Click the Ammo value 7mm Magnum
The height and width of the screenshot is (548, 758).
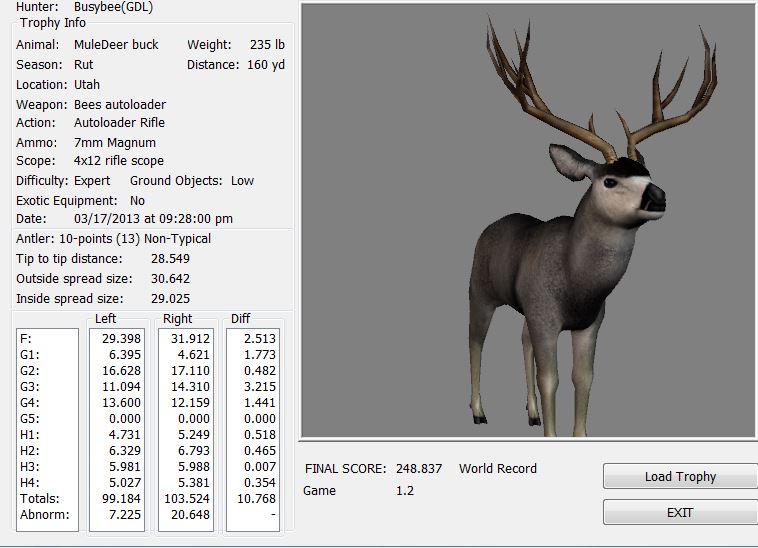tap(115, 143)
